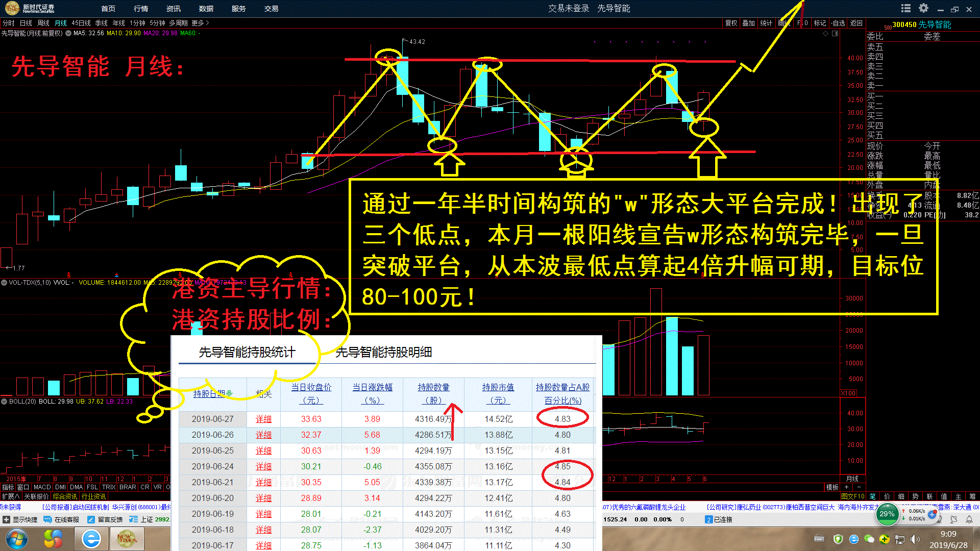The width and height of the screenshot is (980, 551).
Task: Open the colorful browser taskbar icon
Action: (53, 539)
